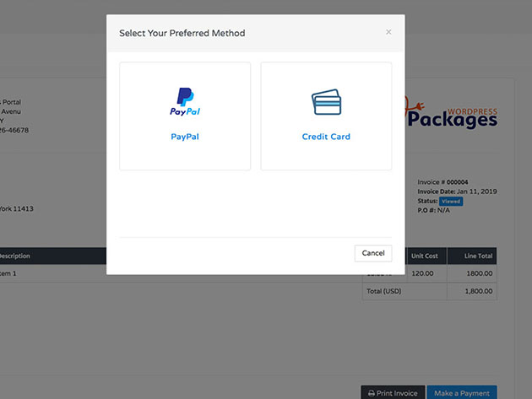
Task: Click the Make a Payment button
Action: click(x=462, y=393)
